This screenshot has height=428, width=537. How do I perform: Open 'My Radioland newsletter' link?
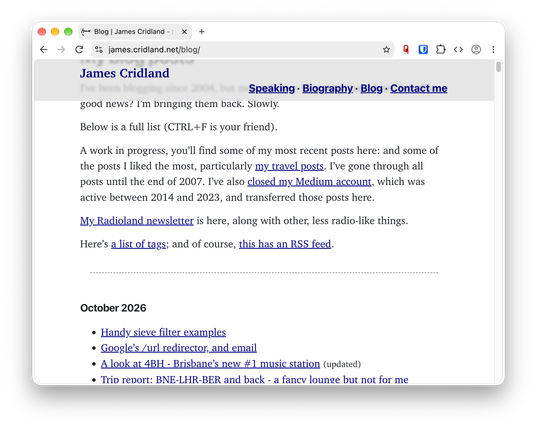[x=137, y=221]
